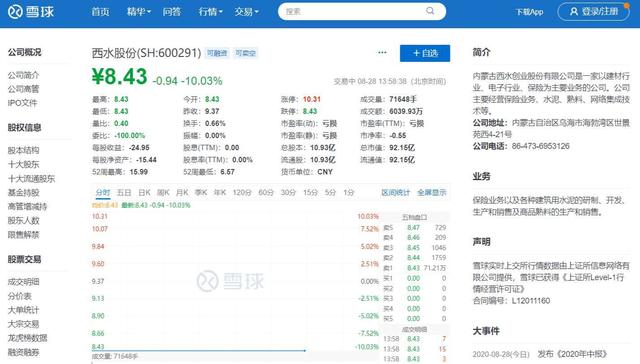Add stock with +自选 button
The image size is (640, 364).
(x=425, y=53)
